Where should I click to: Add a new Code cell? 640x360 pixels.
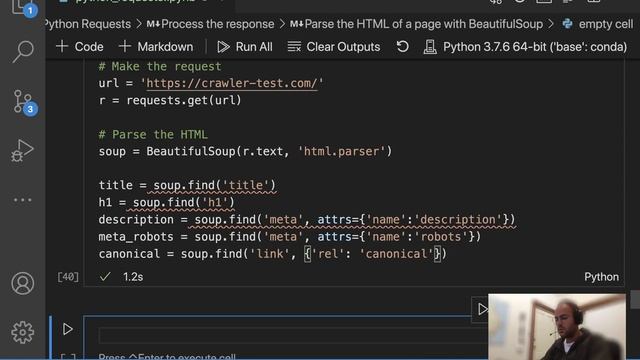(x=80, y=47)
